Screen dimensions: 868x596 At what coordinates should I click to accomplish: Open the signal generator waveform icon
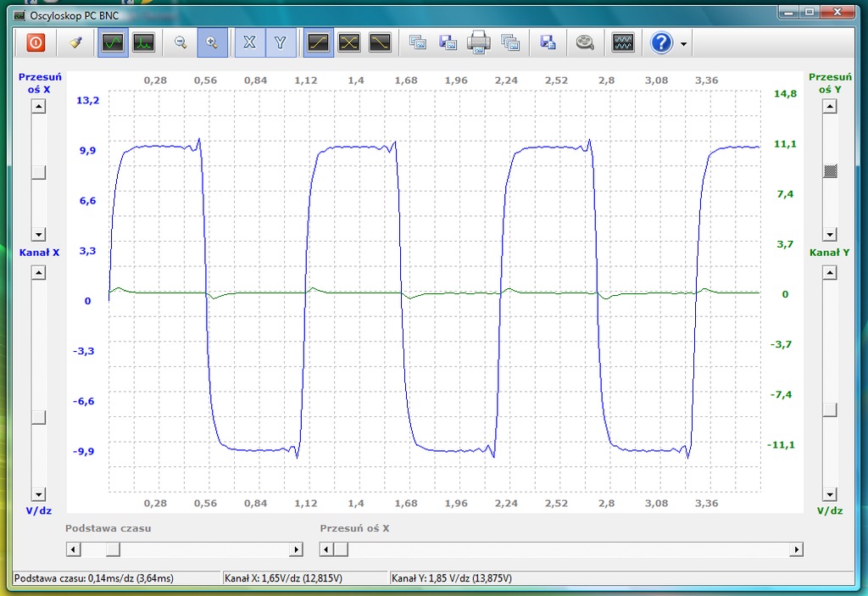(x=623, y=42)
